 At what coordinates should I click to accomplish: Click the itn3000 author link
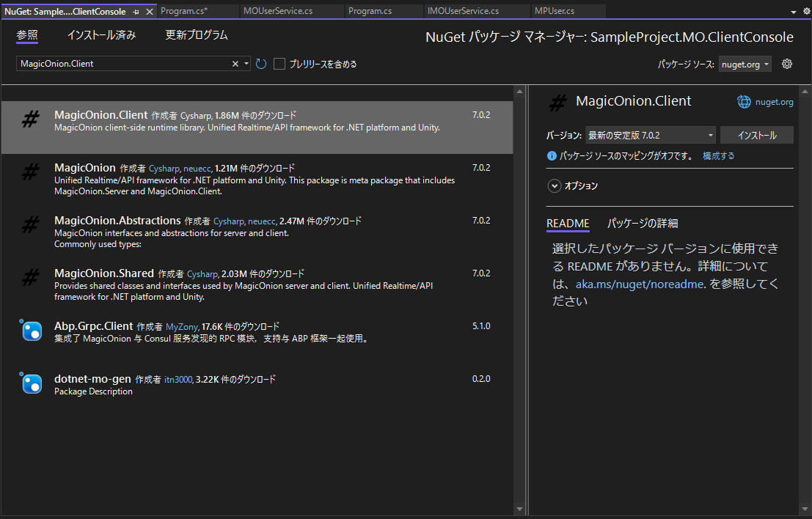coord(178,380)
